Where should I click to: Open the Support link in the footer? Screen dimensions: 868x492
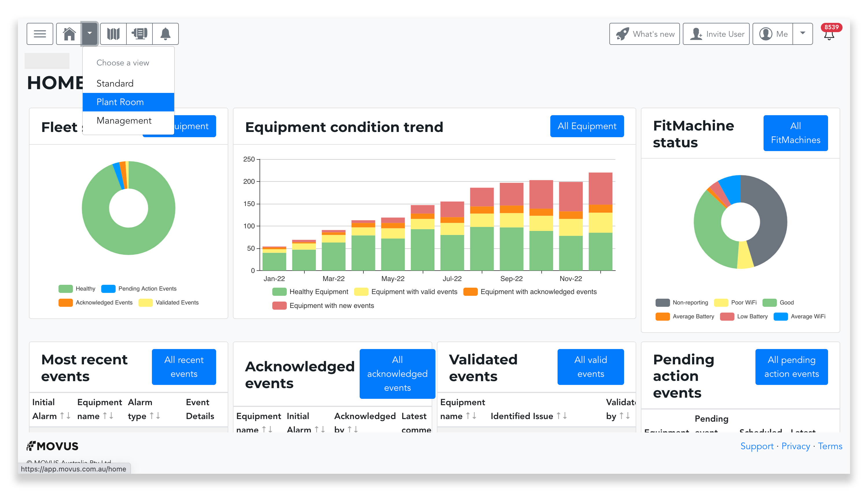pos(757,446)
